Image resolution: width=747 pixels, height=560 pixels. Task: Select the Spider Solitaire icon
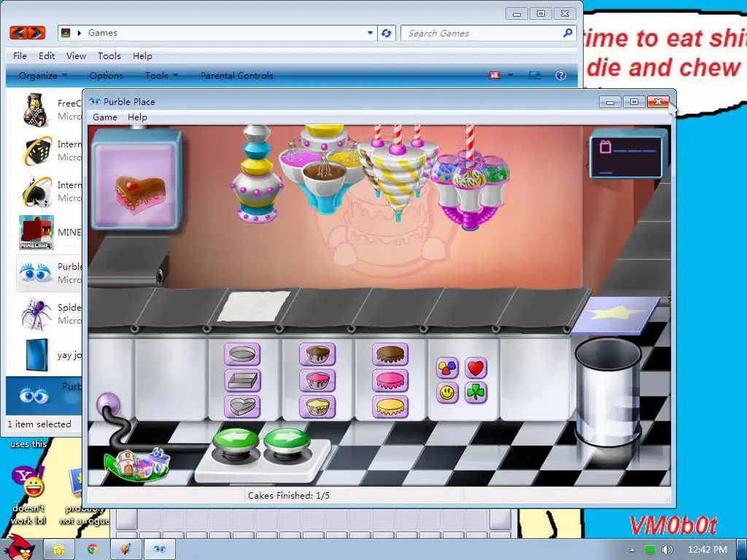coord(37,314)
